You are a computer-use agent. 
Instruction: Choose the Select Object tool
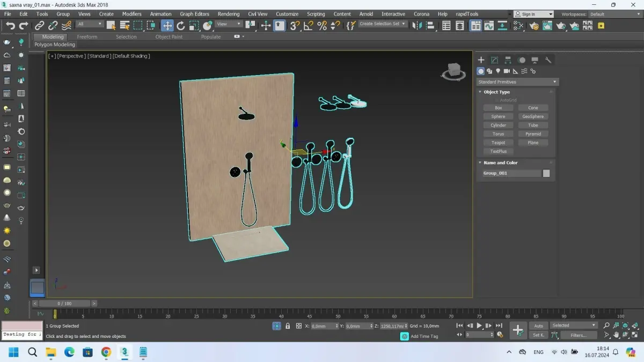tap(111, 25)
